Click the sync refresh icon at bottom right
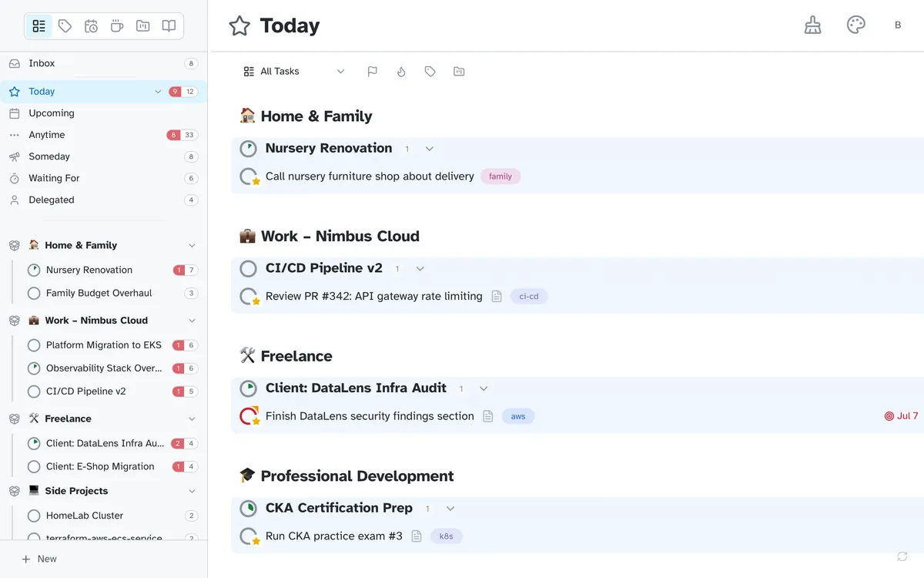This screenshot has width=924, height=578. pyautogui.click(x=902, y=556)
